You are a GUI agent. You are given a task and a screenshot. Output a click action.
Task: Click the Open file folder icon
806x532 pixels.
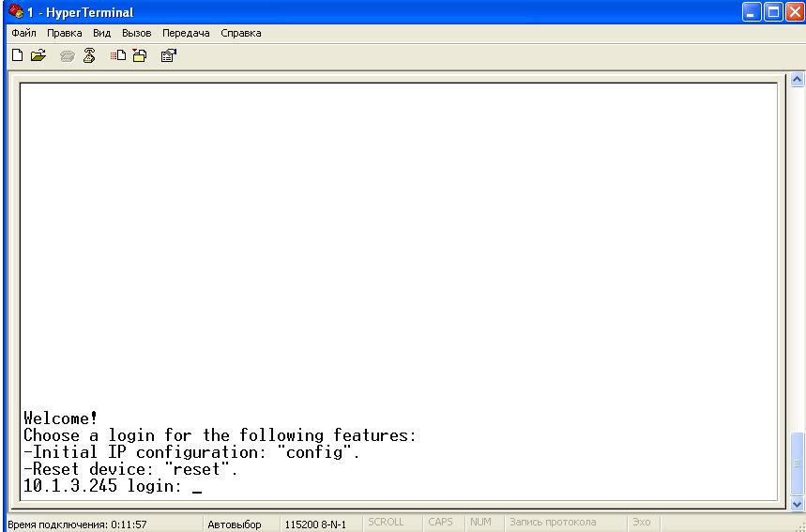click(38, 55)
